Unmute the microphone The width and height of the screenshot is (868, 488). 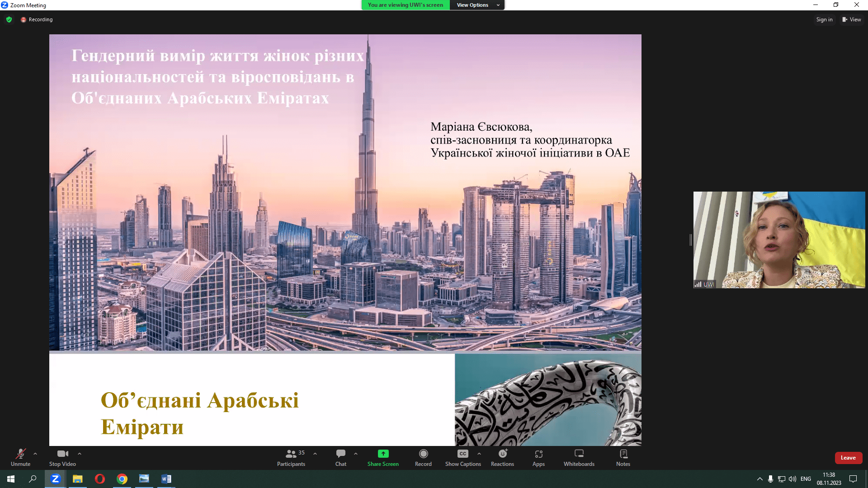click(20, 454)
